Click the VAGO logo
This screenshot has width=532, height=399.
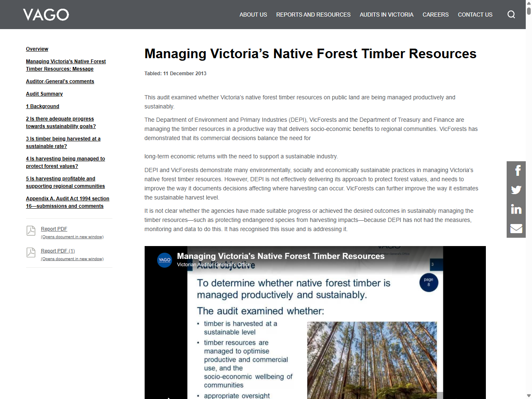pyautogui.click(x=46, y=15)
